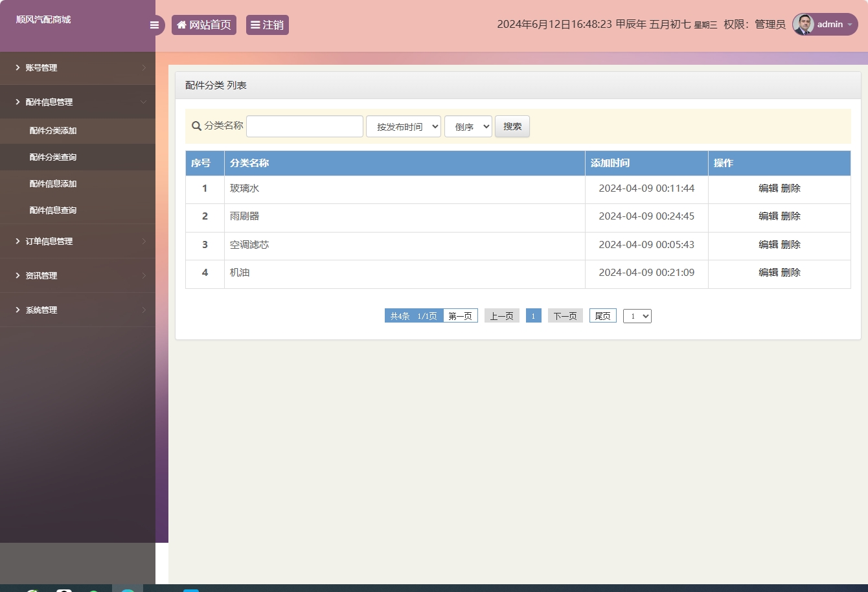The height and width of the screenshot is (592, 868).
Task: Click the arrow icon beside 账号管理
Action: (x=17, y=67)
